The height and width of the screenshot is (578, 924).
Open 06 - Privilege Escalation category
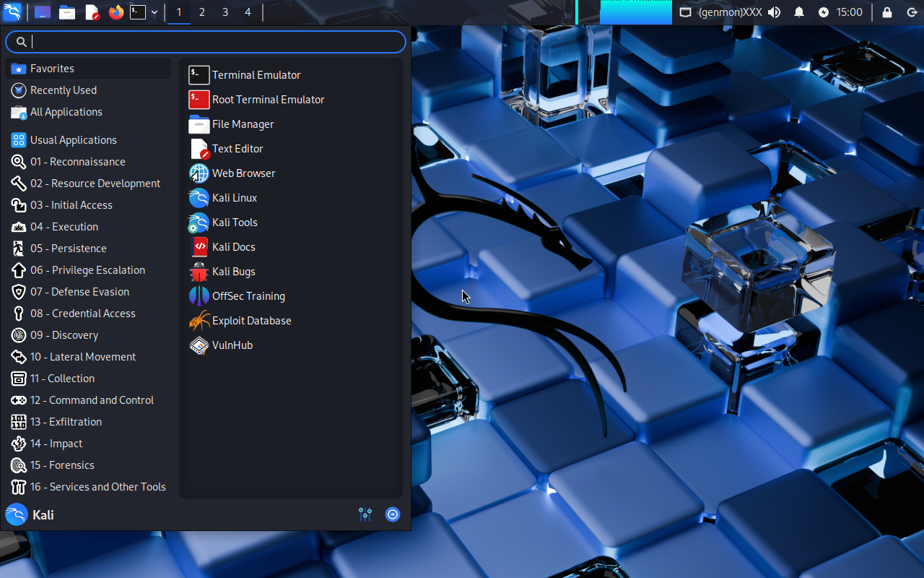point(88,270)
